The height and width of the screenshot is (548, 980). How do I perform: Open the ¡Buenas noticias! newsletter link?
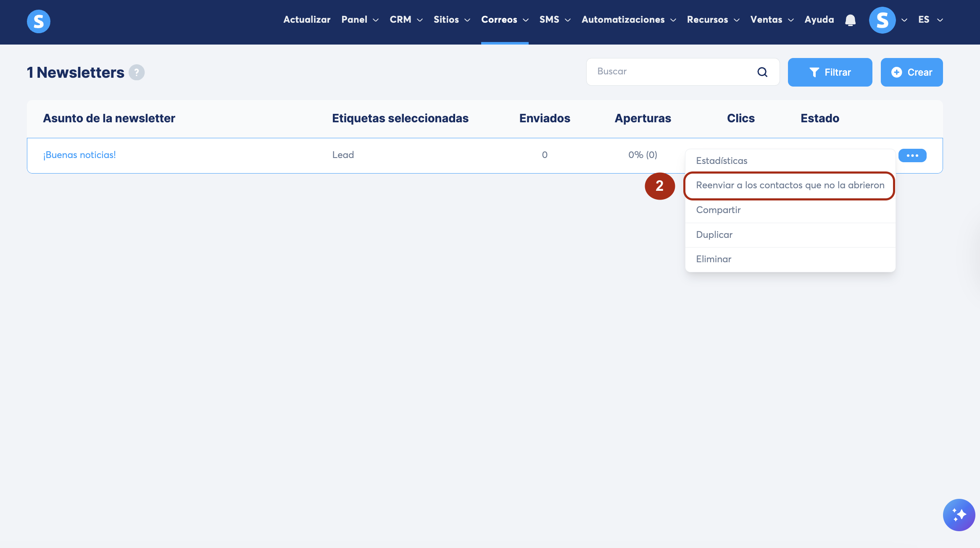(x=79, y=155)
